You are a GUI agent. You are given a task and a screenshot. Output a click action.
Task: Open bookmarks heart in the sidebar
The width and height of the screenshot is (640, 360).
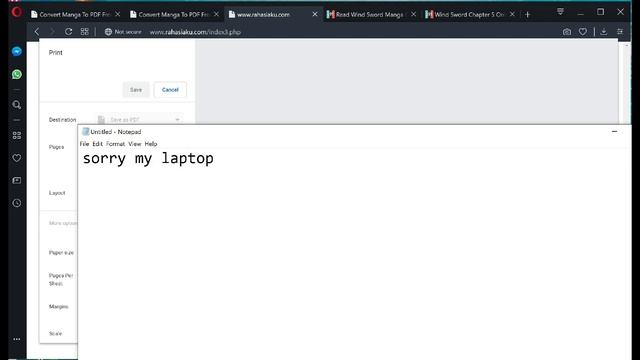point(17,158)
